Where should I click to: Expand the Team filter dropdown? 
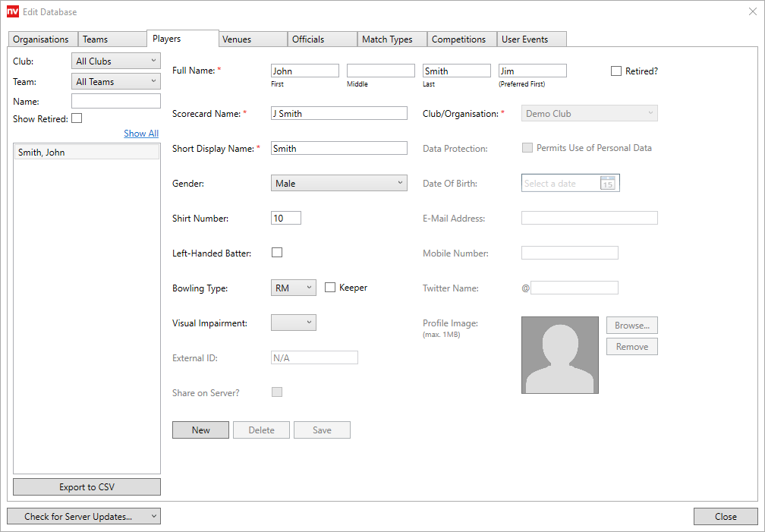tap(117, 82)
